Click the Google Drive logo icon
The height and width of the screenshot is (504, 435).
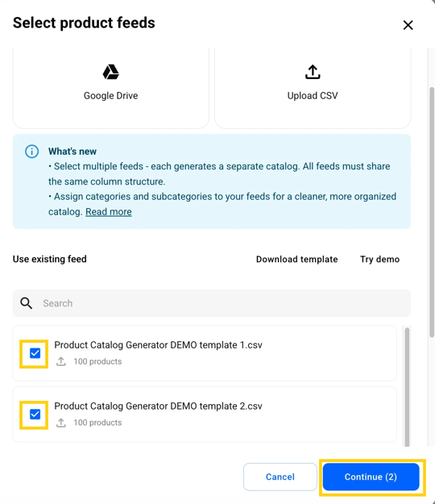coord(110,72)
